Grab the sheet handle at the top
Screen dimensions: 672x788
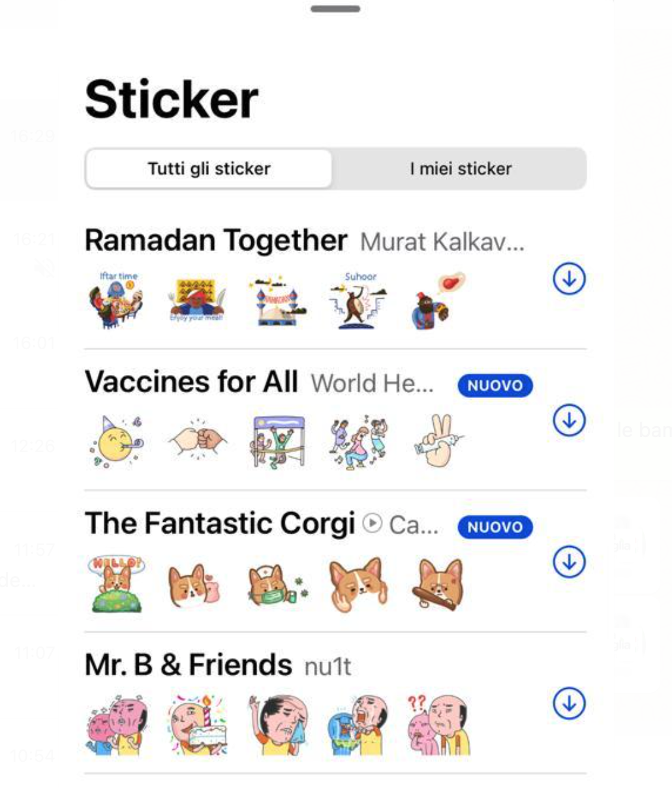coord(335,9)
